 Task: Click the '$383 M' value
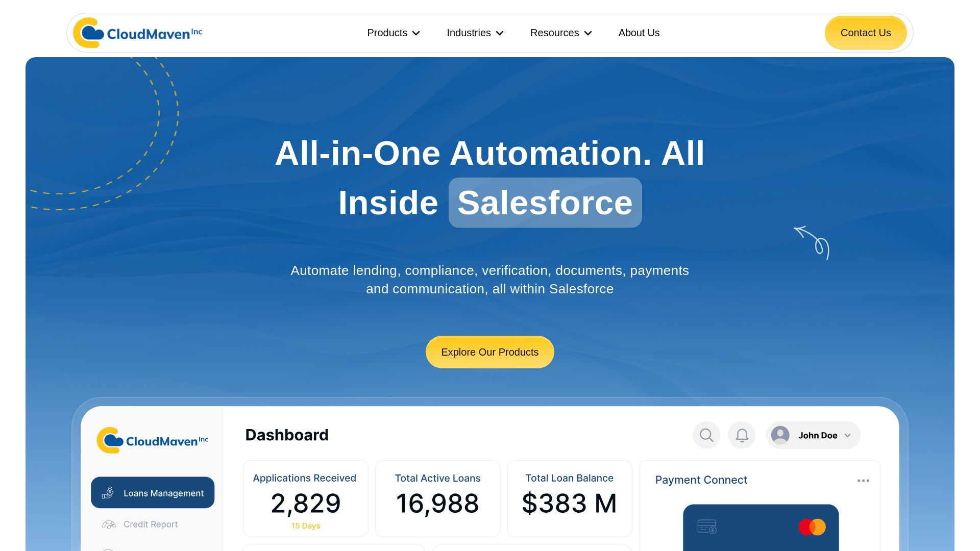click(570, 504)
